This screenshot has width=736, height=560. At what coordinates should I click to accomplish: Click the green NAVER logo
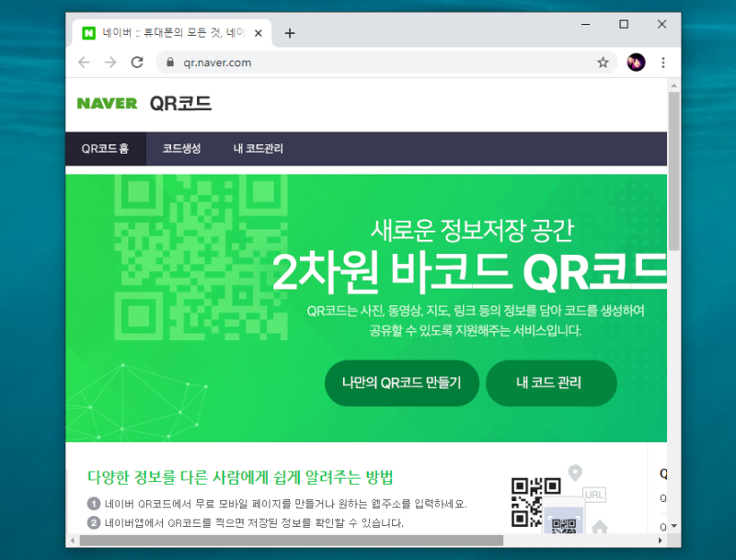coord(107,103)
